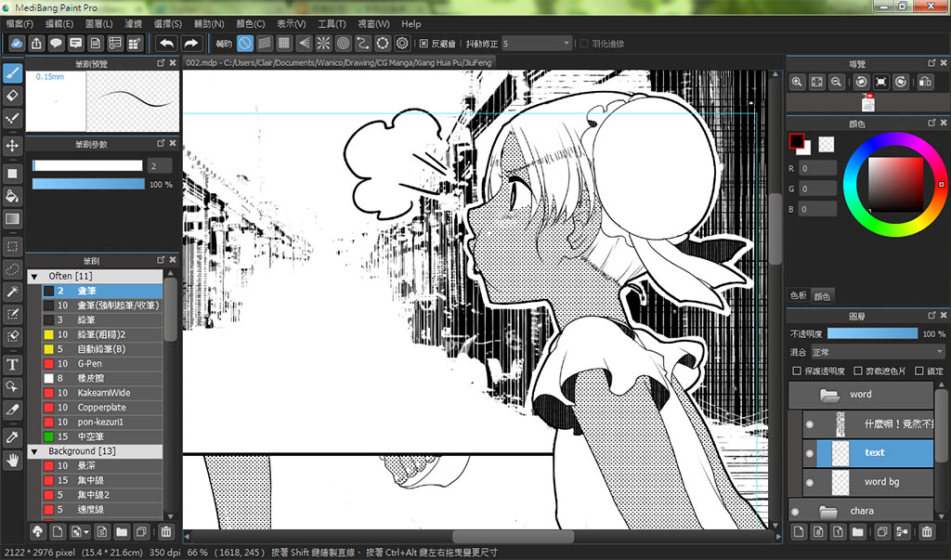Enable clipping checkbox
This screenshot has height=560, width=951.
(858, 371)
